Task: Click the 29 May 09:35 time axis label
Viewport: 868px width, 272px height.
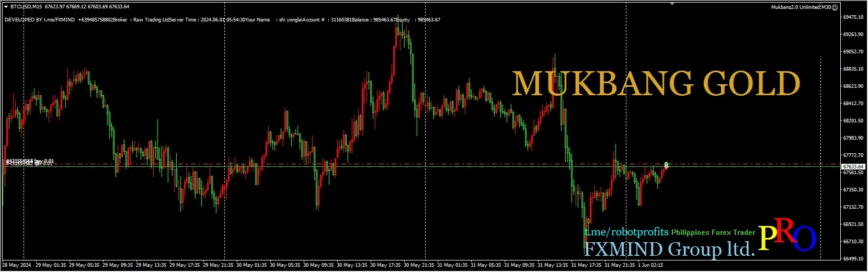Action: click(118, 265)
